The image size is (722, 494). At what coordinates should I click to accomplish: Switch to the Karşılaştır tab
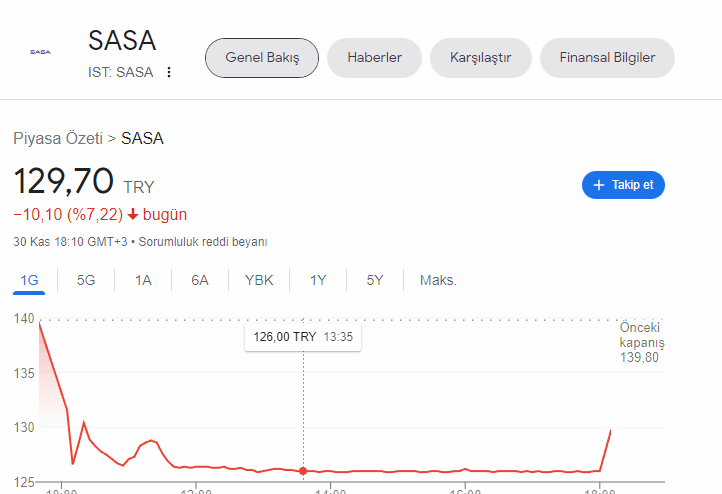click(481, 58)
